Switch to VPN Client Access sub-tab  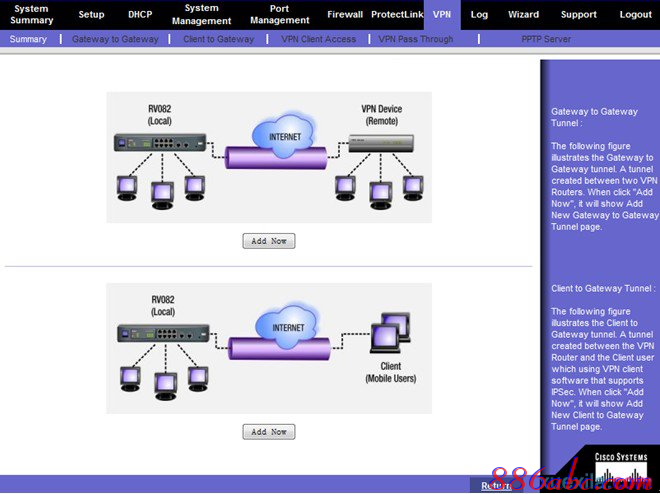tap(318, 39)
